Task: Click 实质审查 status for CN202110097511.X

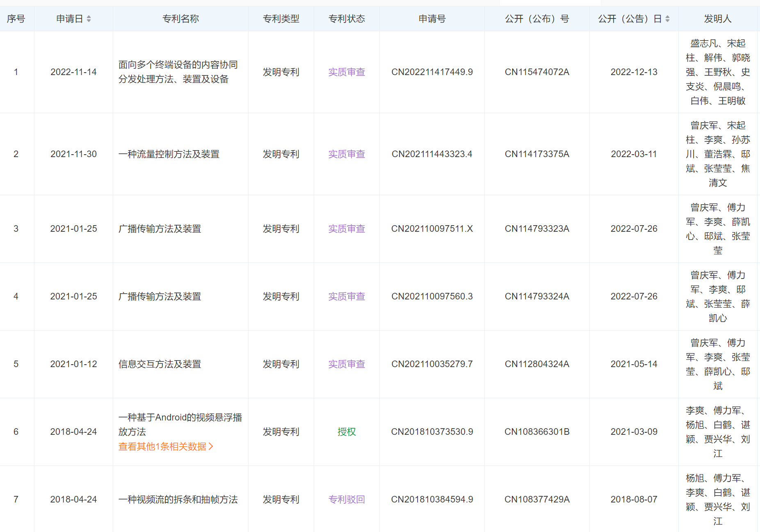Action: click(x=347, y=229)
